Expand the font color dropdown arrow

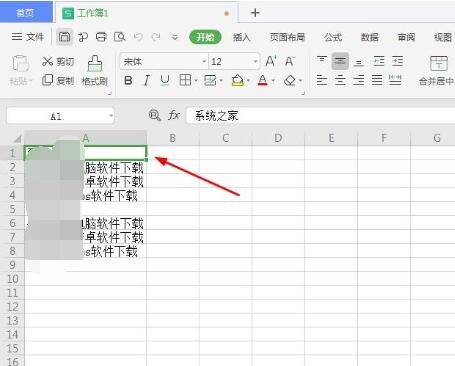(273, 81)
